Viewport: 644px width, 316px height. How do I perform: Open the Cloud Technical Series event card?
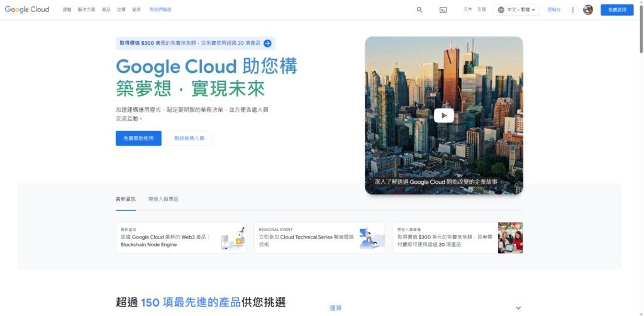319,238
